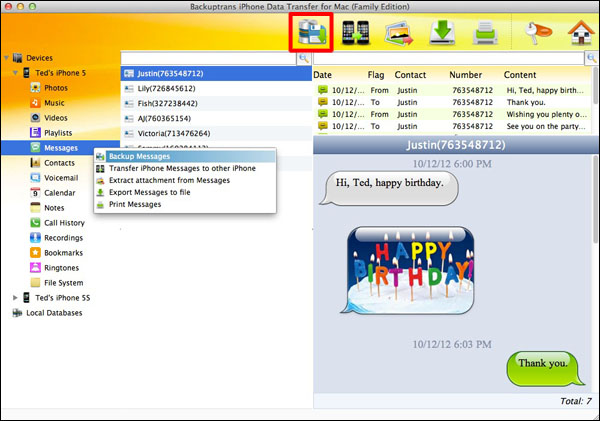This screenshot has height=421, width=600.
Task: Click the message list search field
Action: [x=449, y=59]
